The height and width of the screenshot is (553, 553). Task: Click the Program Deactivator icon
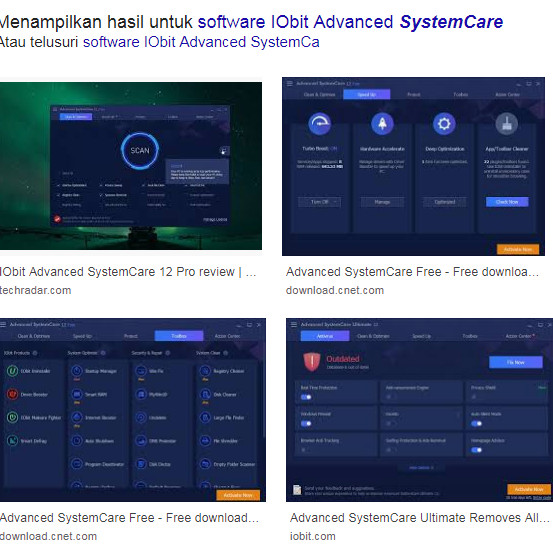click(x=77, y=464)
